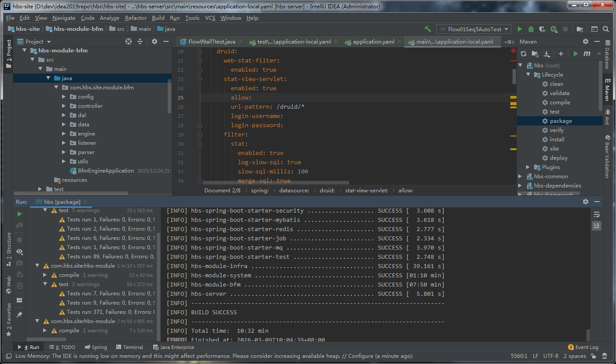Toggle the Database side panel

608,55
